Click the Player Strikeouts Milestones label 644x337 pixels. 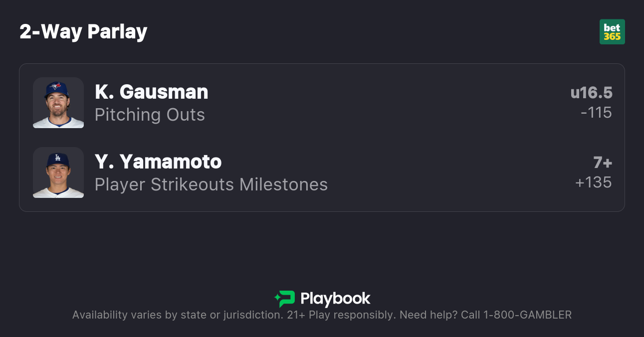point(211,184)
